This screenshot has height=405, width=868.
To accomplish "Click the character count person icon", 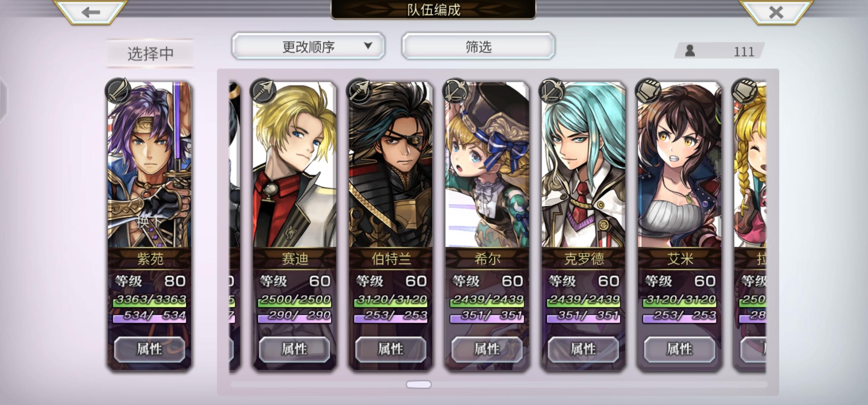I will point(690,51).
